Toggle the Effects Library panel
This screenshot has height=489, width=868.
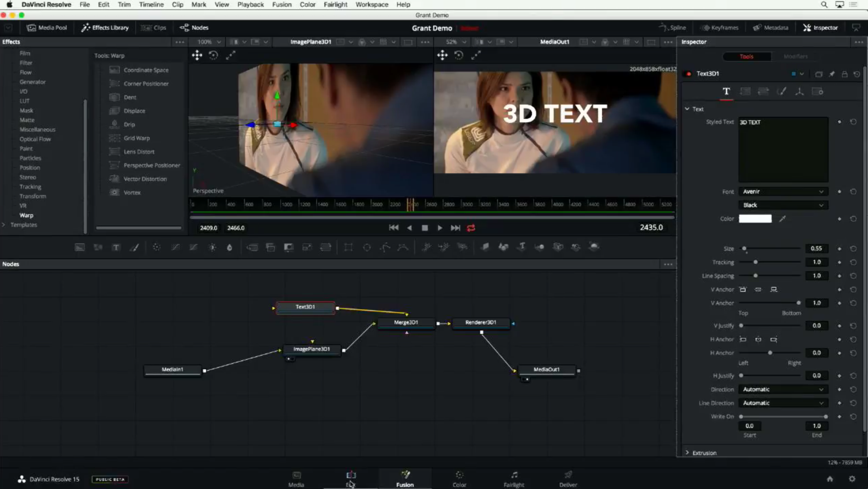tap(105, 28)
